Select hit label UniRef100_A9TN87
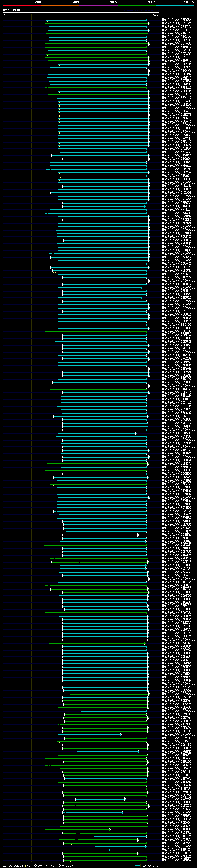 [x=177, y=81]
